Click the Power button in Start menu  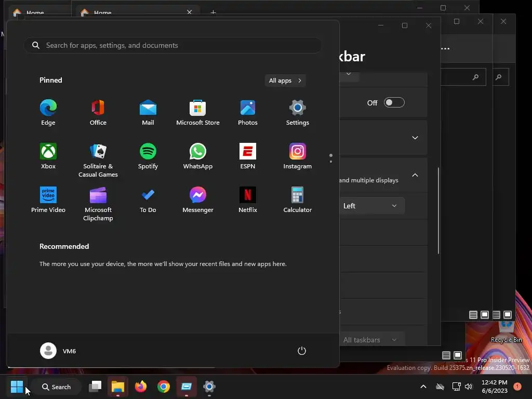pos(302,351)
